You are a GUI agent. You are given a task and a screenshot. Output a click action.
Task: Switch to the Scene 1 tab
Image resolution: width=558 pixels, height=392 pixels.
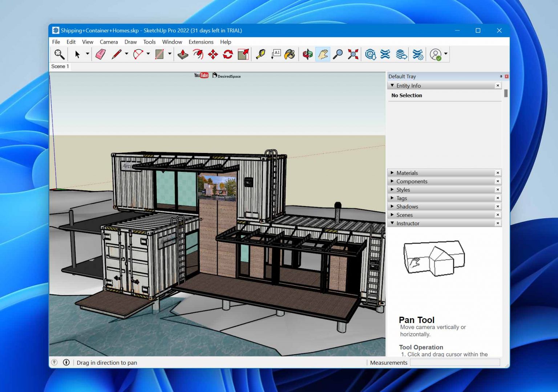point(60,66)
